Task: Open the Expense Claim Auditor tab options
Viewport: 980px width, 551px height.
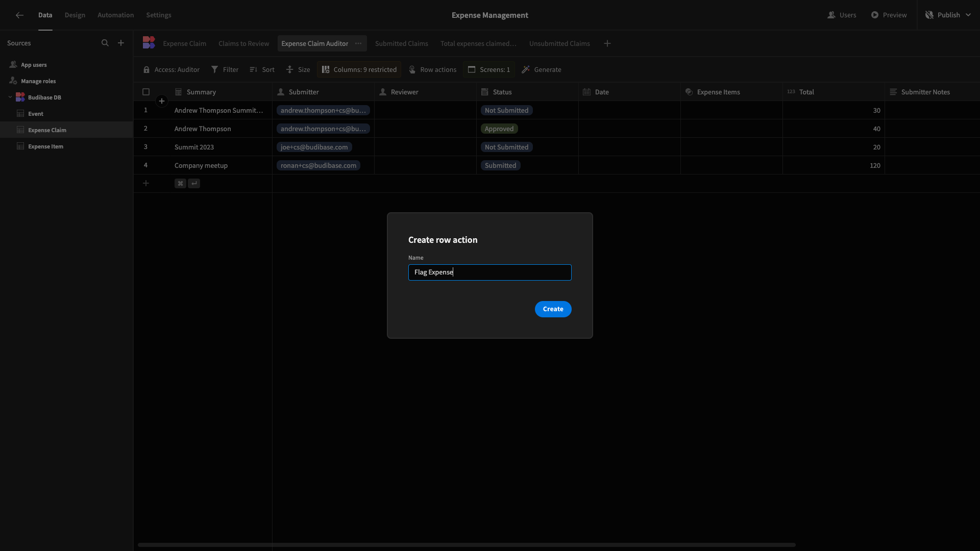Action: pos(358,44)
